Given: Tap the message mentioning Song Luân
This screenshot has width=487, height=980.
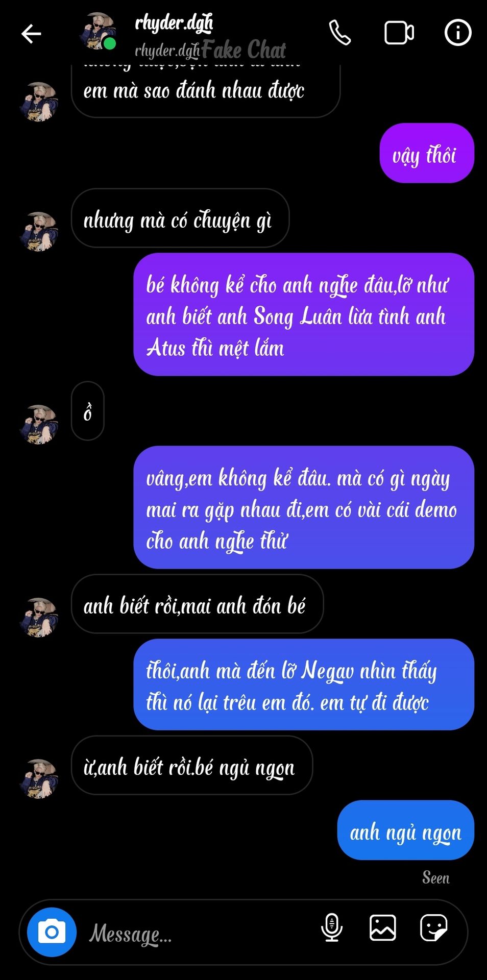Looking at the screenshot, I should [x=304, y=314].
